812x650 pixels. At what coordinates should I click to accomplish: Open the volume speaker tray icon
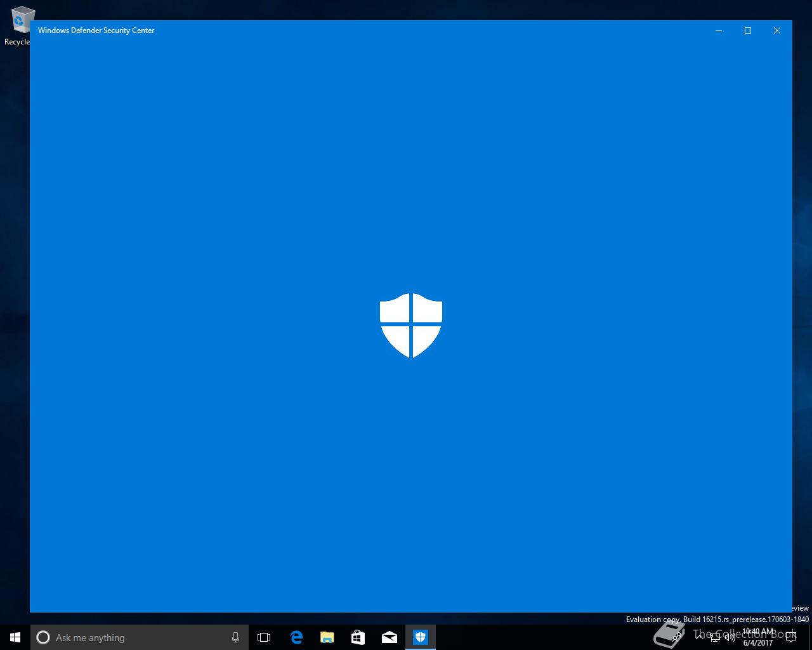[730, 637]
